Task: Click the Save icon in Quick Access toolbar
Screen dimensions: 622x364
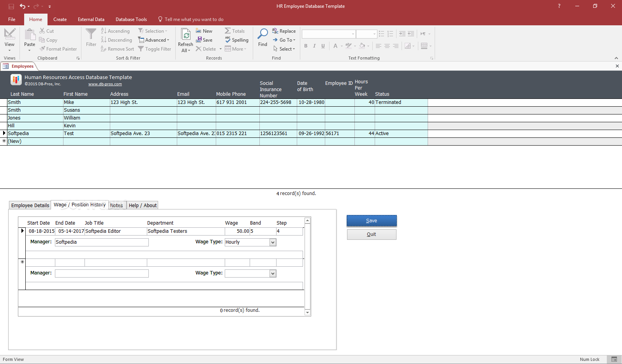Action: (x=11, y=6)
